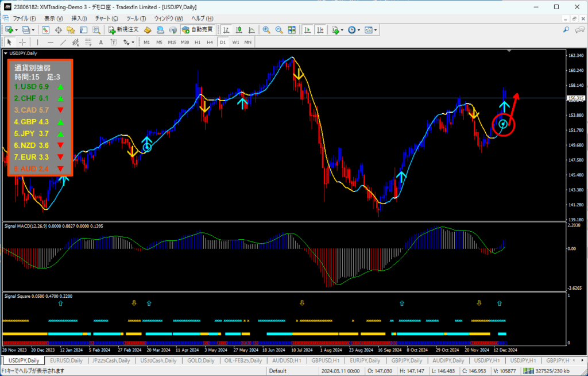Expand the templates dropdown arrow
The image size is (588, 376).
click(376, 30)
